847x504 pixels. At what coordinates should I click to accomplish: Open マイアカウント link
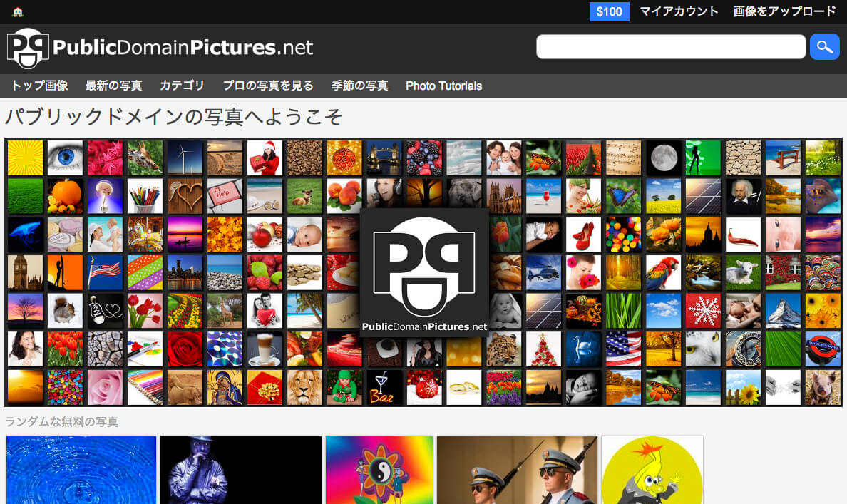(679, 12)
